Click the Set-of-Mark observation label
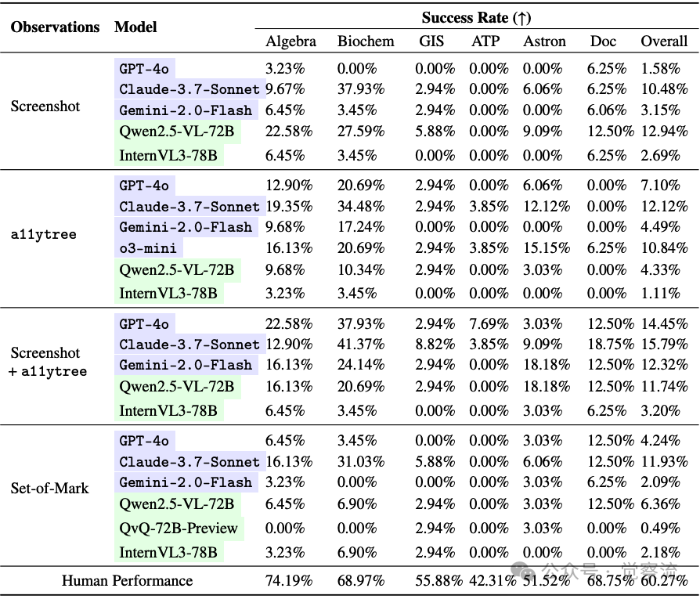700x599 pixels. pos(50,488)
